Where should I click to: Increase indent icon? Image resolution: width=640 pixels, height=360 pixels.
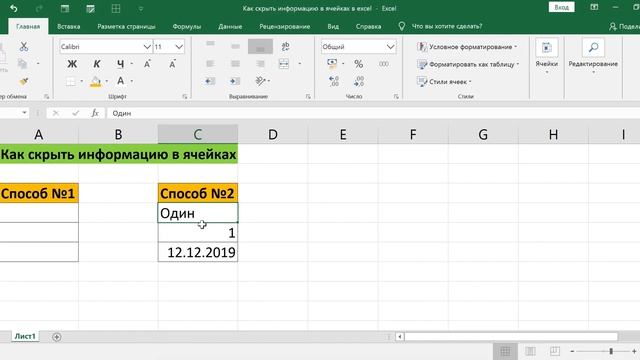pos(235,81)
